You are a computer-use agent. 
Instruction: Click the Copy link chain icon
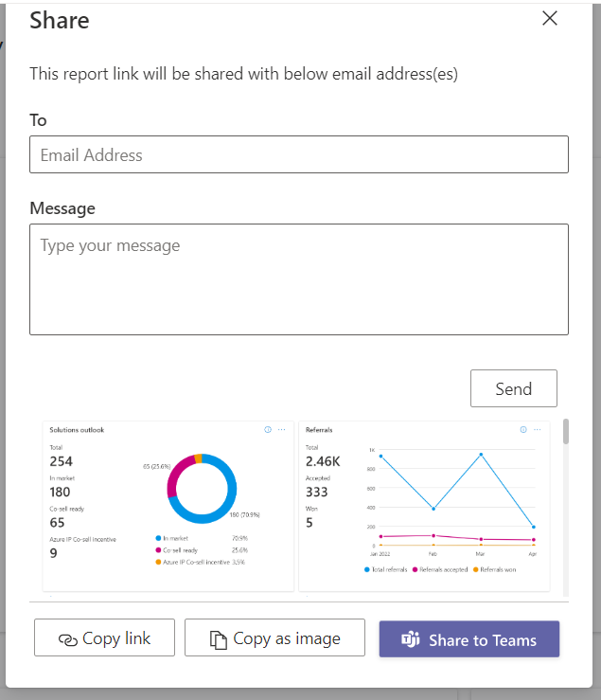click(x=67, y=639)
